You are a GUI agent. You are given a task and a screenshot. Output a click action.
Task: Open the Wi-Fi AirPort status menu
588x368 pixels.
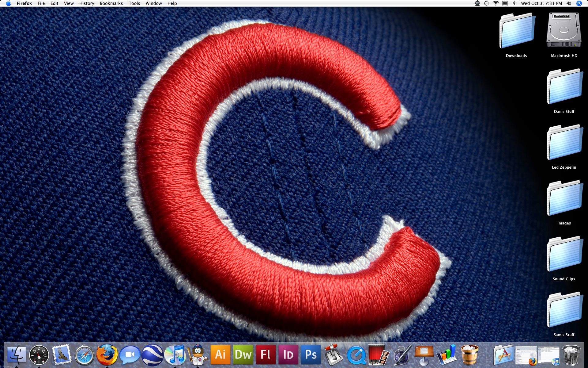pos(496,3)
